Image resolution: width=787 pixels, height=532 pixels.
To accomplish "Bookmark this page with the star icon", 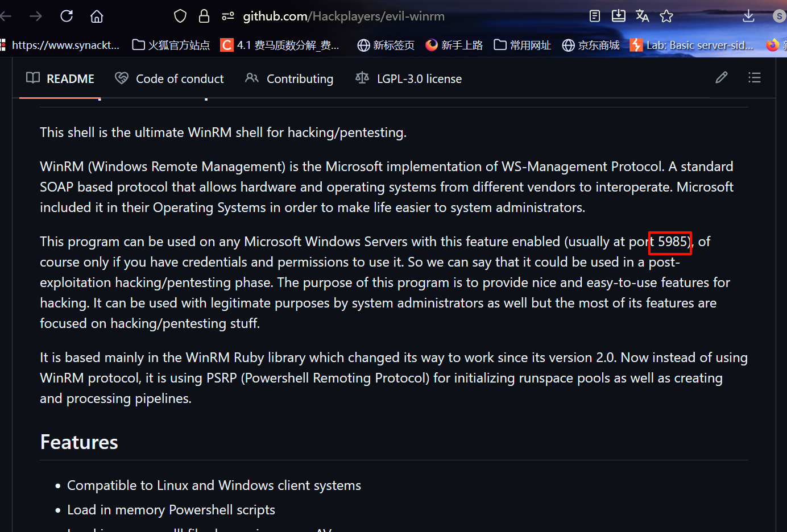I will tap(666, 16).
